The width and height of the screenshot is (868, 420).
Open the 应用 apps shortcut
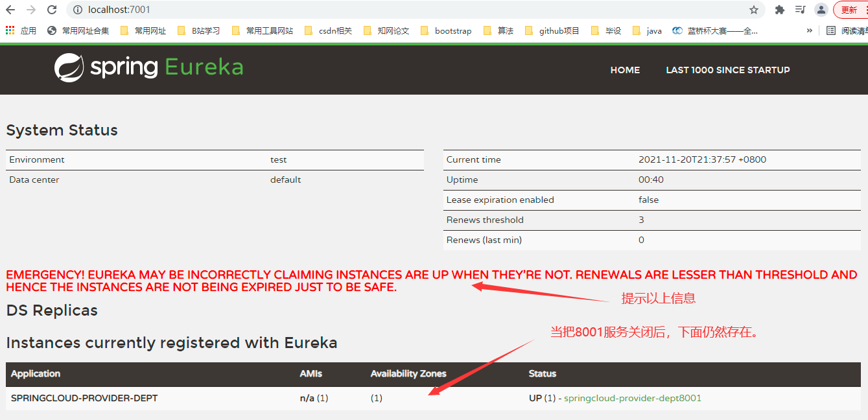tap(21, 30)
